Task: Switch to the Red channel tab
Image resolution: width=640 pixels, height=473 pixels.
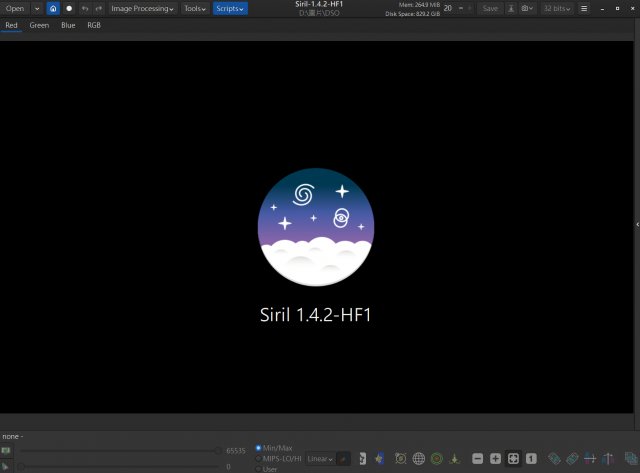Action: click(11, 25)
